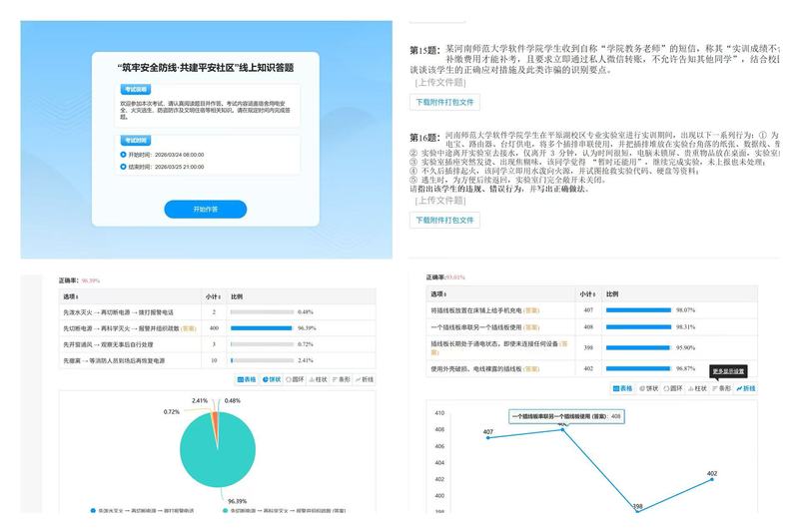Click the clock icon beside 开始时间
Viewport: 798px width, 532px height.
[x=122, y=155]
